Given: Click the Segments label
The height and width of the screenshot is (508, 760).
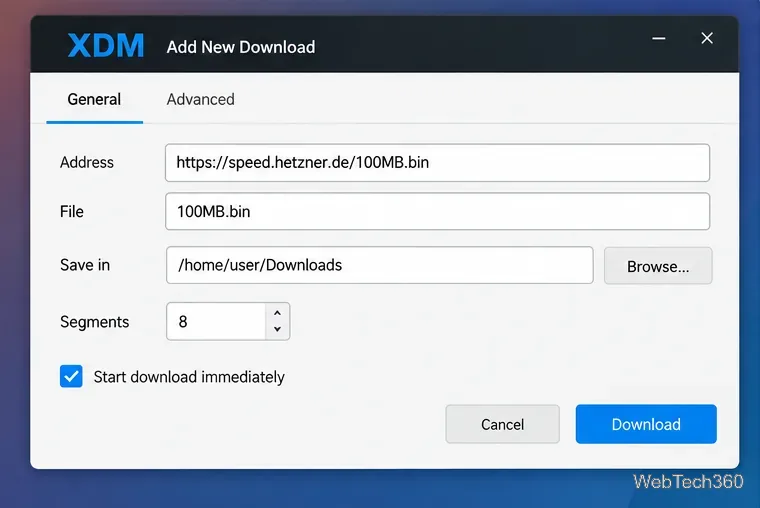Looking at the screenshot, I should pyautogui.click(x=95, y=322).
